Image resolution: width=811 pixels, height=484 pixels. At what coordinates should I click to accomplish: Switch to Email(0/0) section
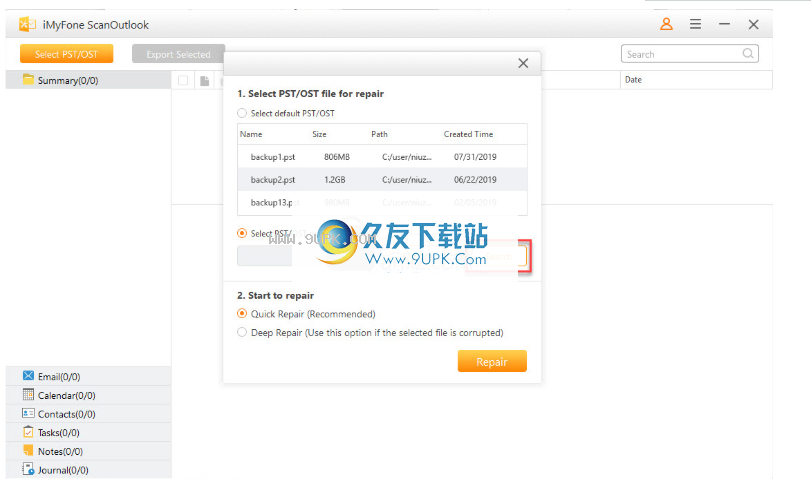click(88, 376)
